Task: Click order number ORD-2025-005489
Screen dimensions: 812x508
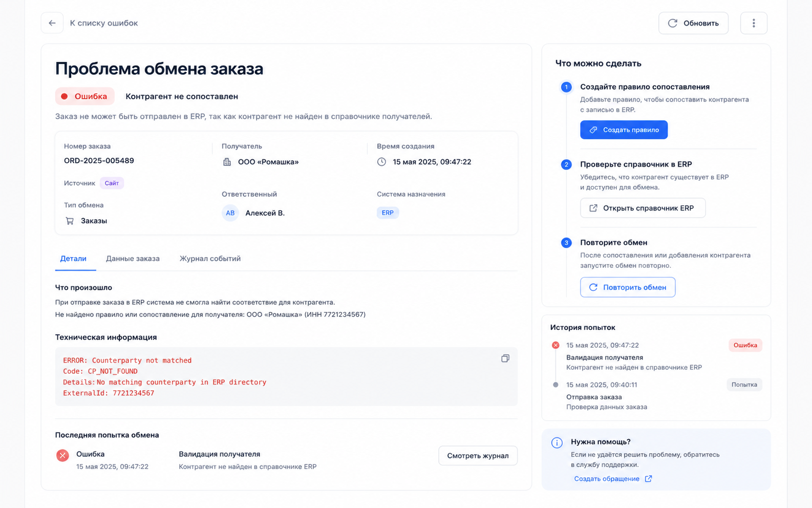Action: coord(99,161)
